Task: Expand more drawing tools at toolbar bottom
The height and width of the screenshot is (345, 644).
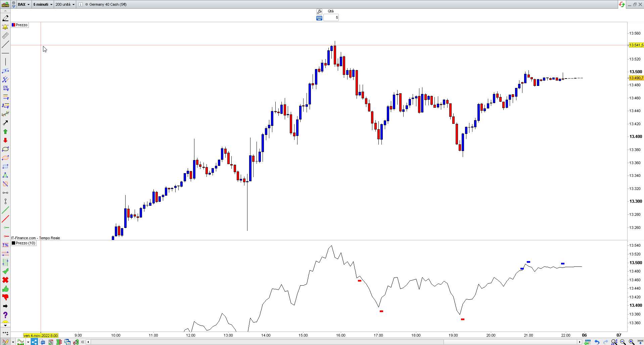Action: (5, 326)
